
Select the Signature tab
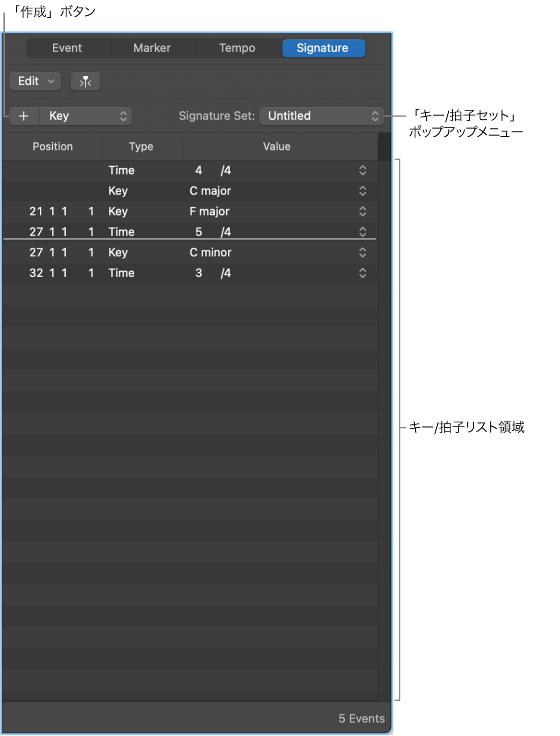coord(323,47)
